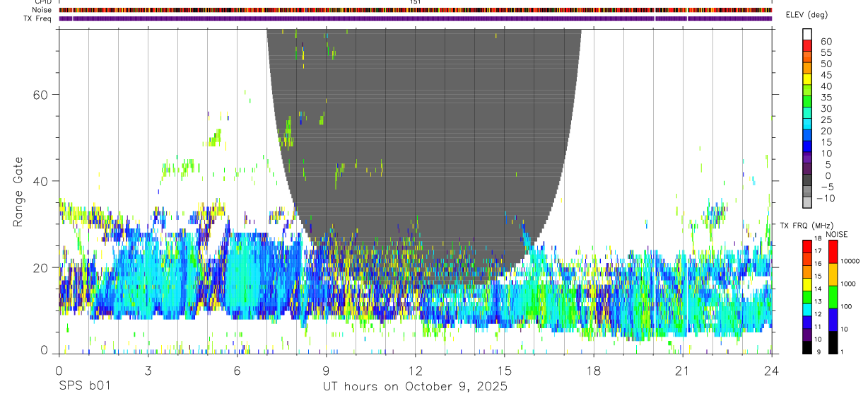Click the '9' hour tick on time axis

(326, 370)
